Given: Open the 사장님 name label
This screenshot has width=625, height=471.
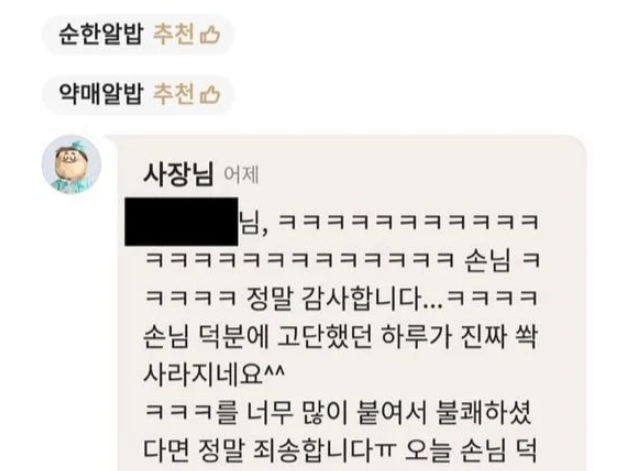Looking at the screenshot, I should click(178, 174).
